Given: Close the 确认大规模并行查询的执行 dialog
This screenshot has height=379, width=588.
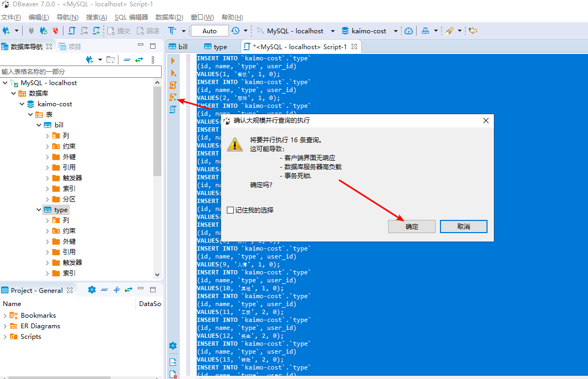Looking at the screenshot, I should tap(485, 121).
